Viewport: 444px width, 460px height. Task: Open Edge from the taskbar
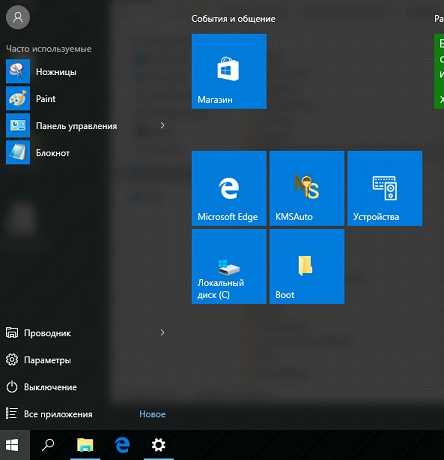pos(122,445)
